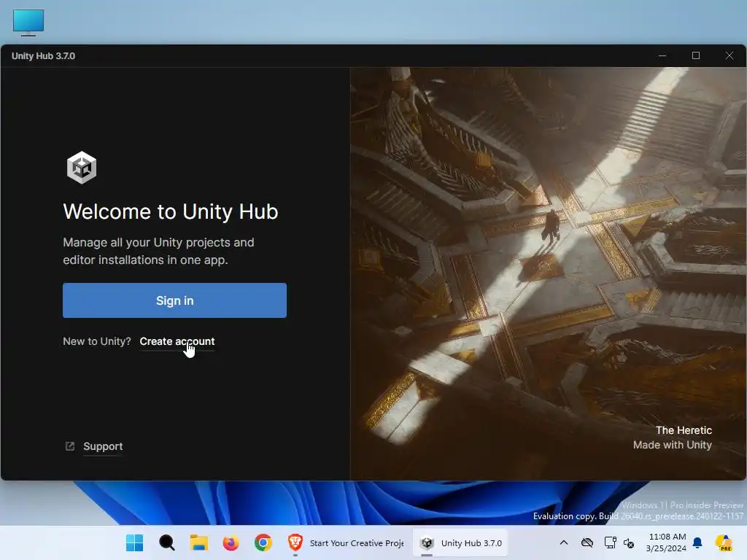Click The Heretic artwork image
This screenshot has height=560, width=747.
(x=548, y=273)
